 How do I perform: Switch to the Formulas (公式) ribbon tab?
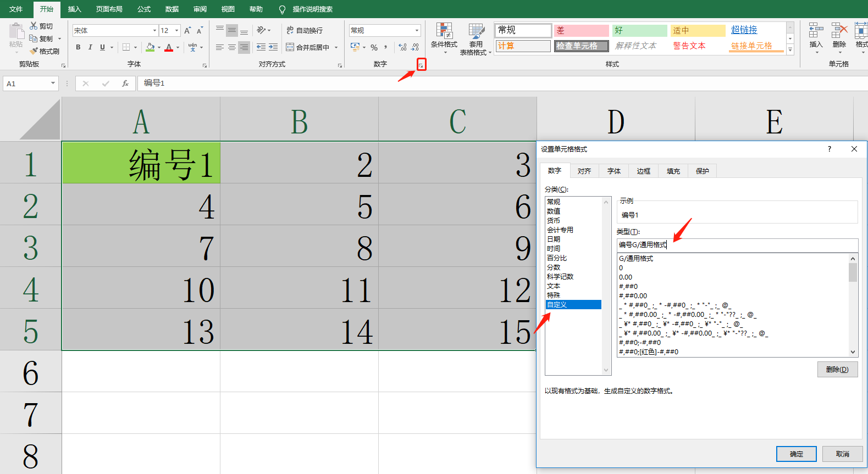pyautogui.click(x=144, y=9)
